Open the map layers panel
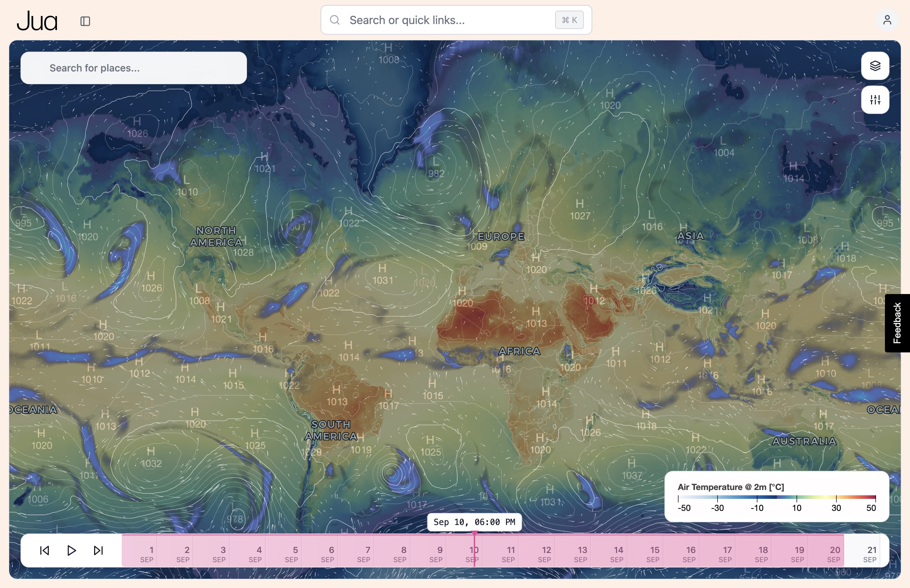910x588 pixels. [875, 66]
